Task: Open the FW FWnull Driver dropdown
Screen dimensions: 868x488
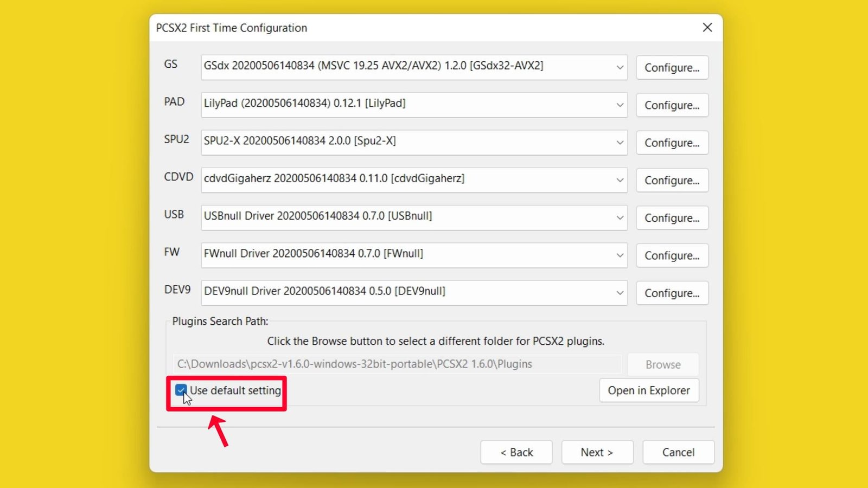Action: click(414, 255)
